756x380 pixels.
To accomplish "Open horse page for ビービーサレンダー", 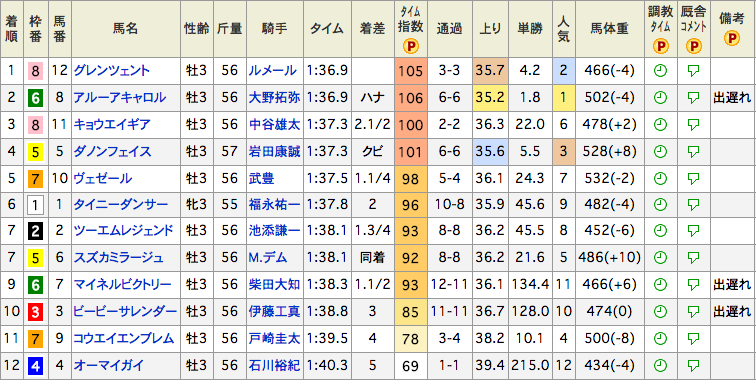I will [125, 312].
